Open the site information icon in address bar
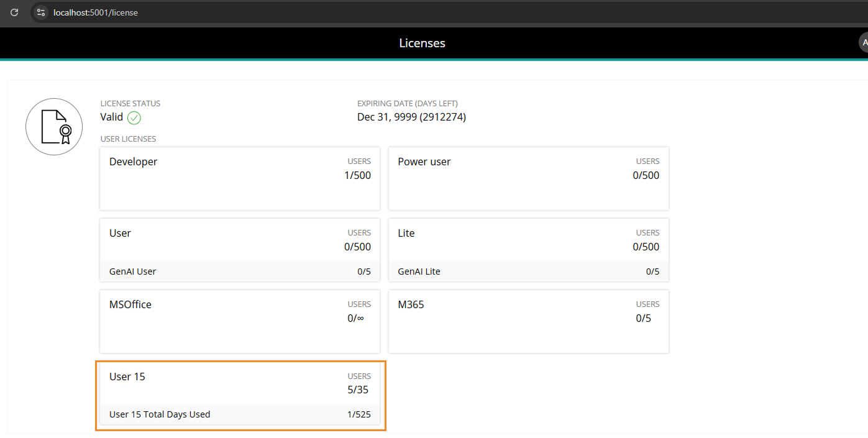This screenshot has width=868, height=438. coord(41,12)
